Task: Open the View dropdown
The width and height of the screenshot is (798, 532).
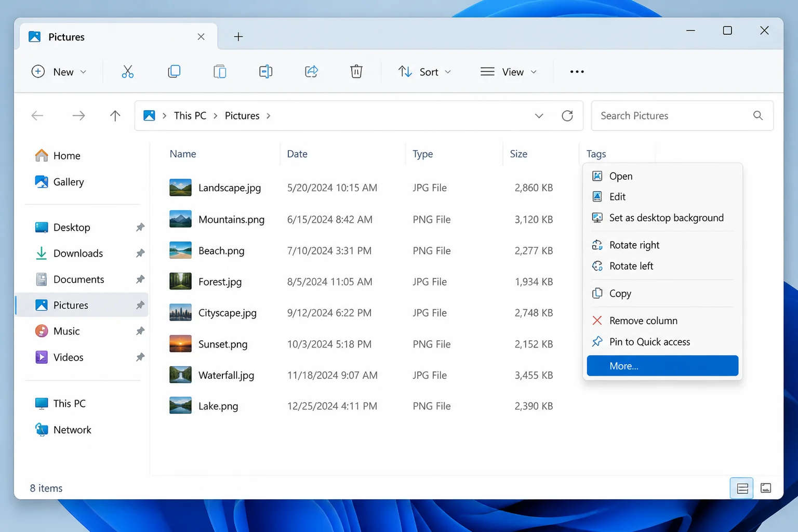Action: point(509,72)
